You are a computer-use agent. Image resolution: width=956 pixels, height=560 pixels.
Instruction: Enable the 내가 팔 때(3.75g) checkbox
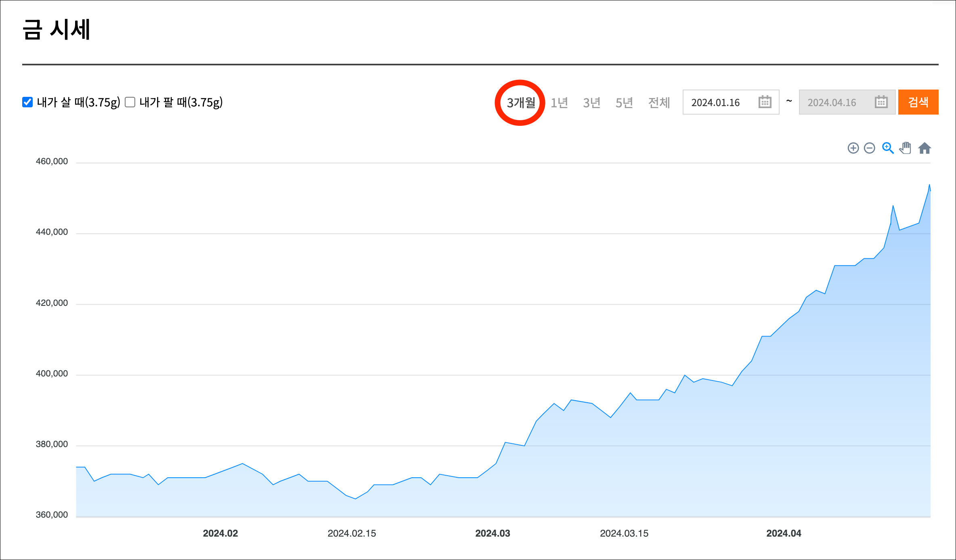(x=130, y=102)
